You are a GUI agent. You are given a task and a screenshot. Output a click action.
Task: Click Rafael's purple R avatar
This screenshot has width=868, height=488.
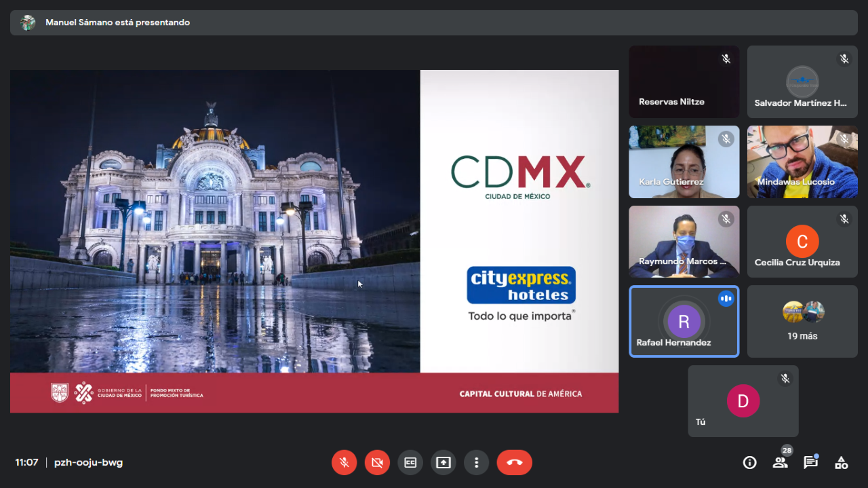[x=684, y=321]
